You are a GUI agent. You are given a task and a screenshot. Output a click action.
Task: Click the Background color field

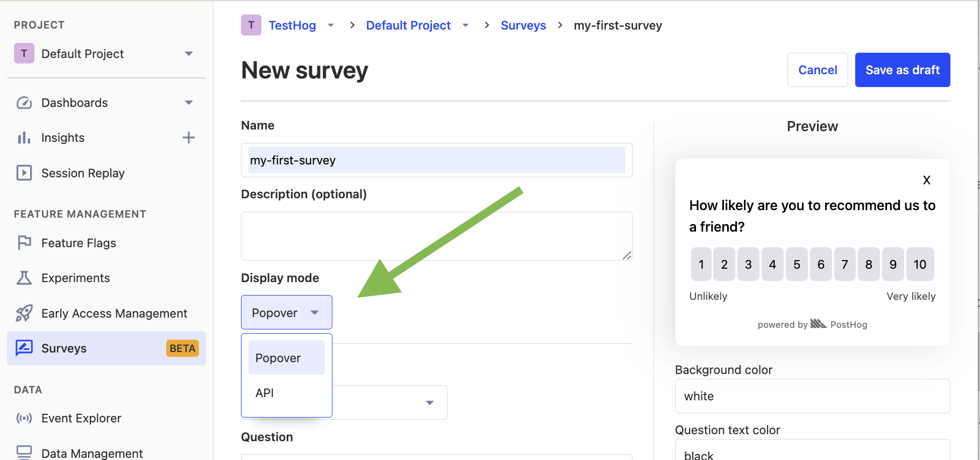click(812, 396)
